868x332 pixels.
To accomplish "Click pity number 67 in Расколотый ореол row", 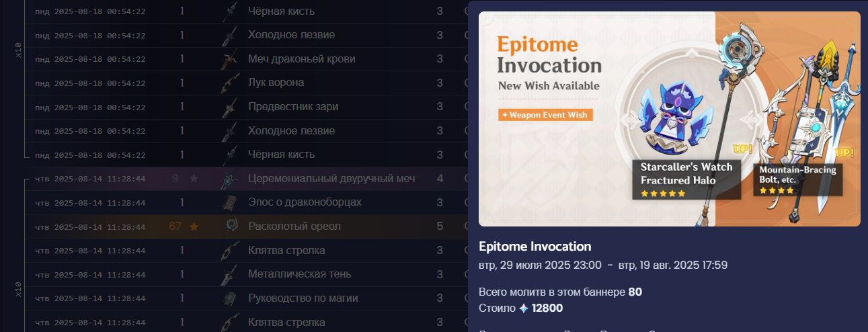I will [x=175, y=226].
